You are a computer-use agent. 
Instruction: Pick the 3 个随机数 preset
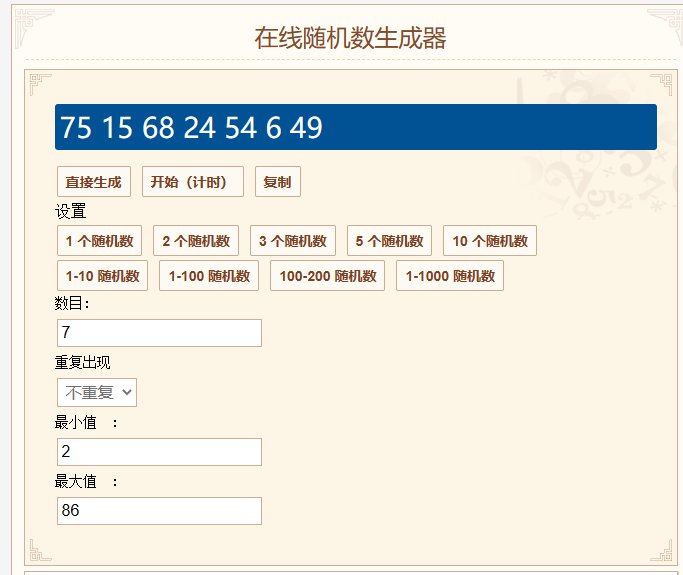click(x=293, y=241)
